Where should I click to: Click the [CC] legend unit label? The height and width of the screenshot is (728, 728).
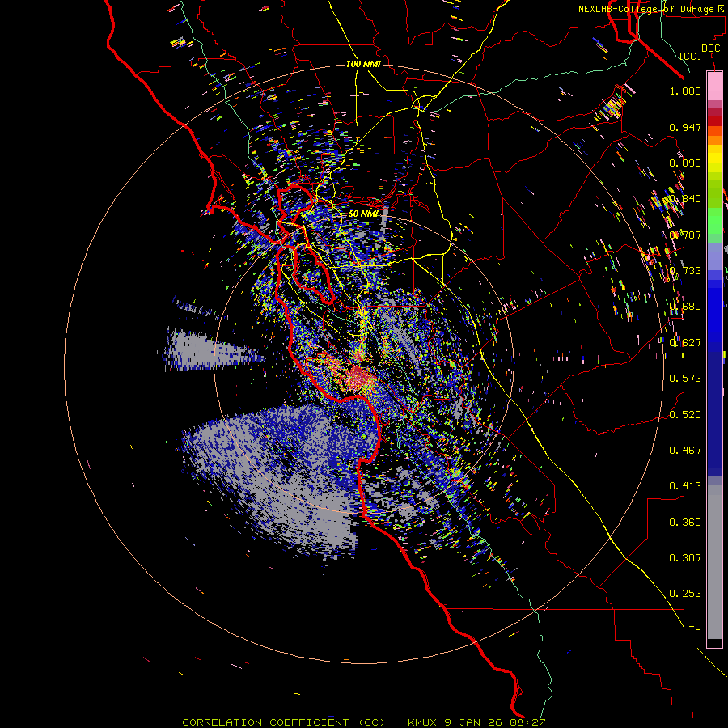pos(691,56)
